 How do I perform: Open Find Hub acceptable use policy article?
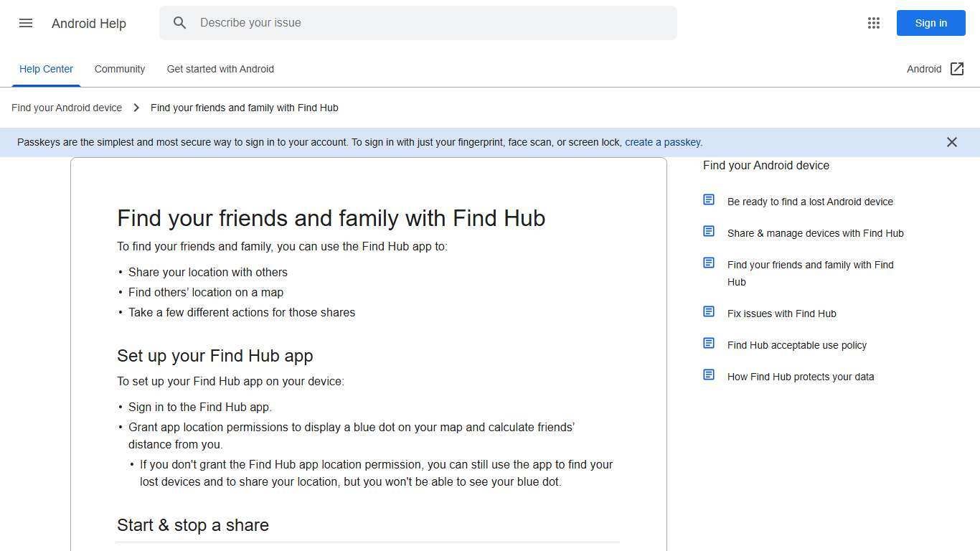pyautogui.click(x=797, y=345)
